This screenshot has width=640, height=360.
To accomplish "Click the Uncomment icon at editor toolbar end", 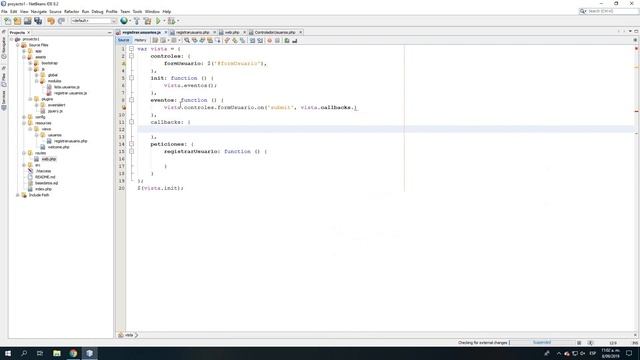I will coord(295,40).
